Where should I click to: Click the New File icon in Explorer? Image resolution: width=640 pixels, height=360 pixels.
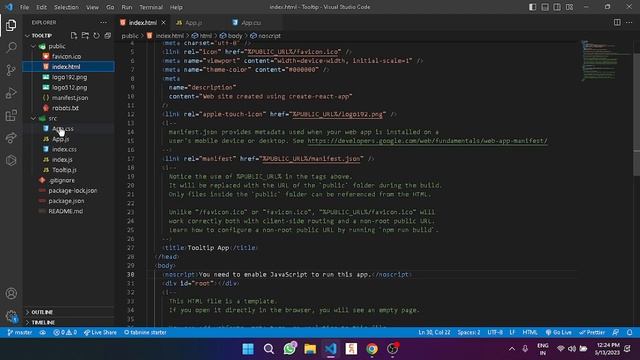74,36
